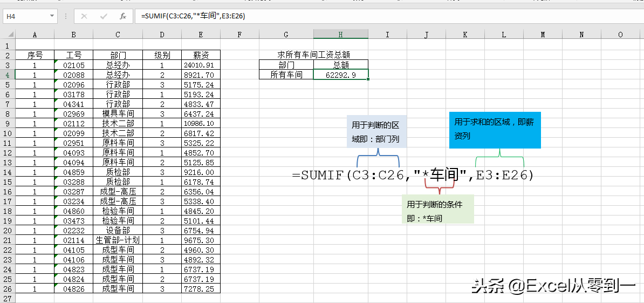
Task: Click the salary cell 5101.44
Action: tap(201, 220)
